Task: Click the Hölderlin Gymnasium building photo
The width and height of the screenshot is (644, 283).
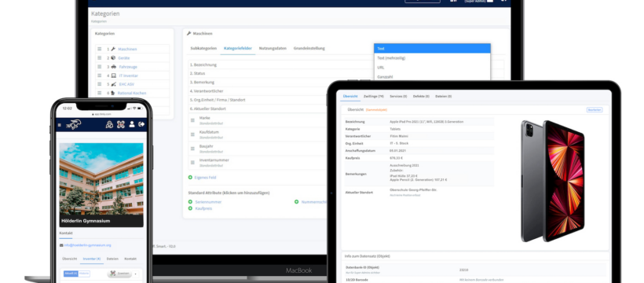Action: click(x=101, y=179)
